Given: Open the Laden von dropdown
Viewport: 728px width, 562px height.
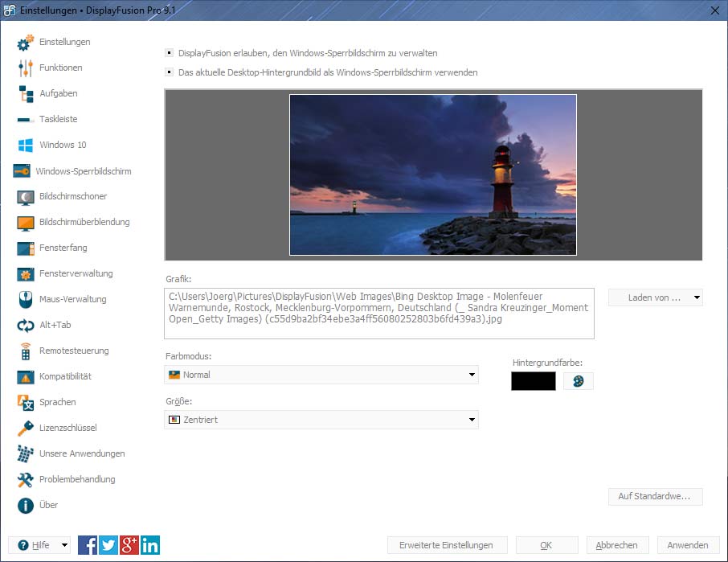Looking at the screenshot, I should (x=656, y=297).
